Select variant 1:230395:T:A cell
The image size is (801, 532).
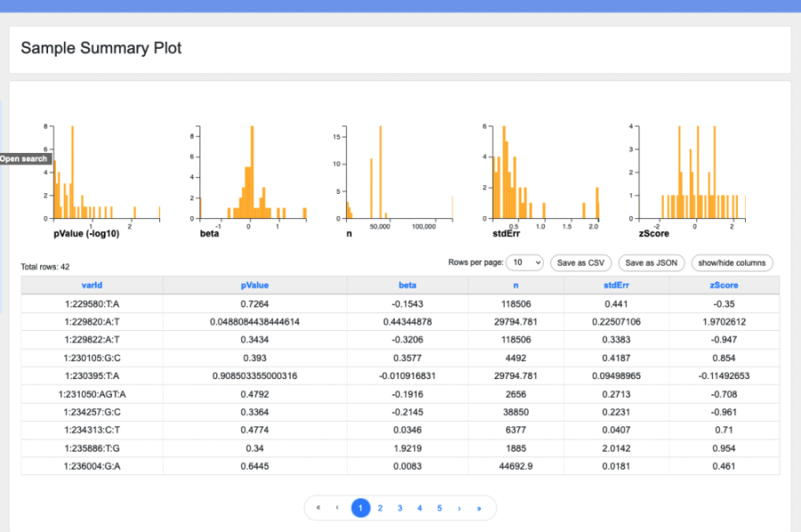[x=92, y=375]
